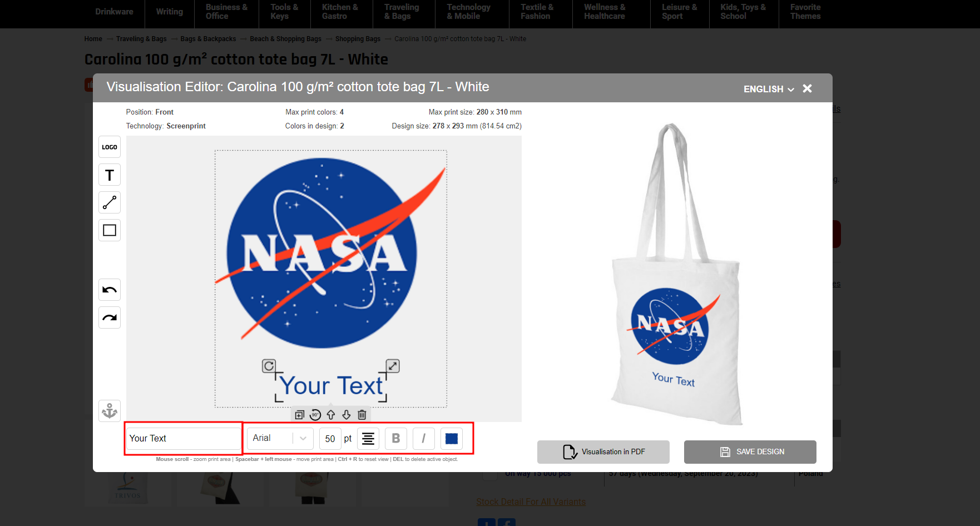Click the resize handle on text object
Viewport: 980px width, 526px height.
pyautogui.click(x=393, y=366)
